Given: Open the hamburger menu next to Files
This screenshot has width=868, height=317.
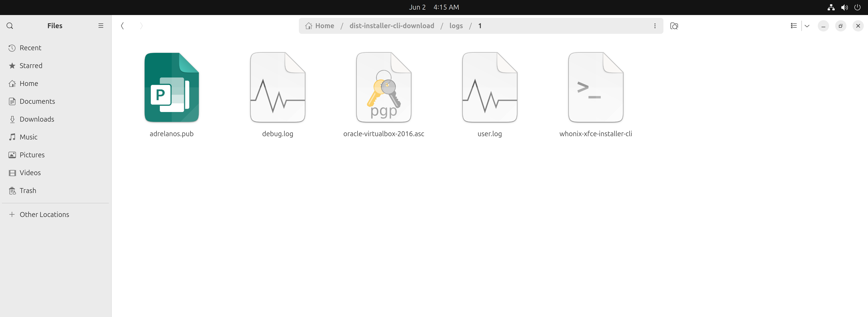Looking at the screenshot, I should pyautogui.click(x=100, y=26).
